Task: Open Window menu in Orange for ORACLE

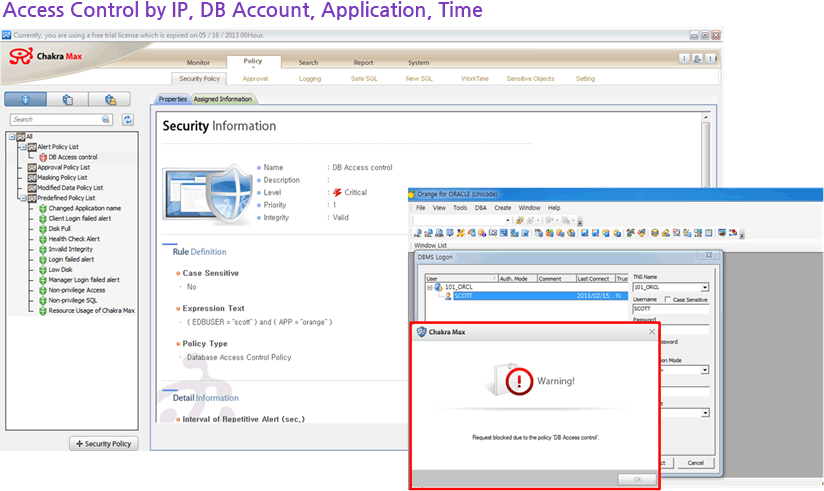Action: pyautogui.click(x=529, y=208)
